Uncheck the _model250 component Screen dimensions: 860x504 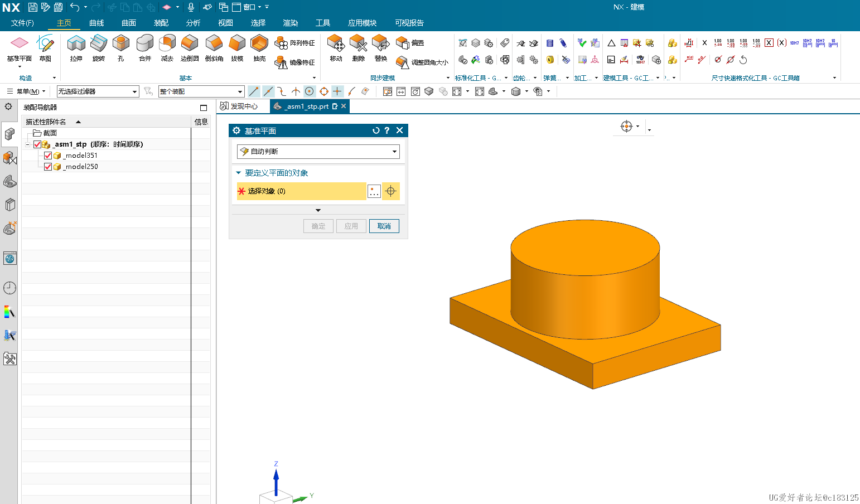48,167
